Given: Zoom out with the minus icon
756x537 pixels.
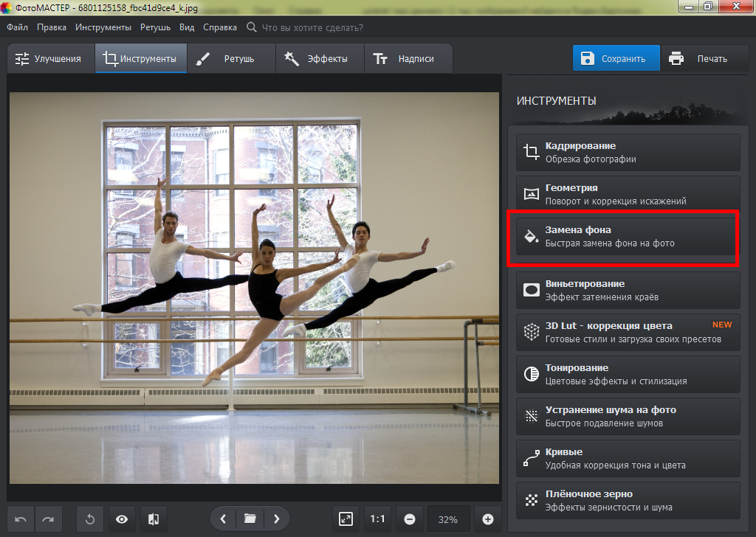Looking at the screenshot, I should 409,519.
